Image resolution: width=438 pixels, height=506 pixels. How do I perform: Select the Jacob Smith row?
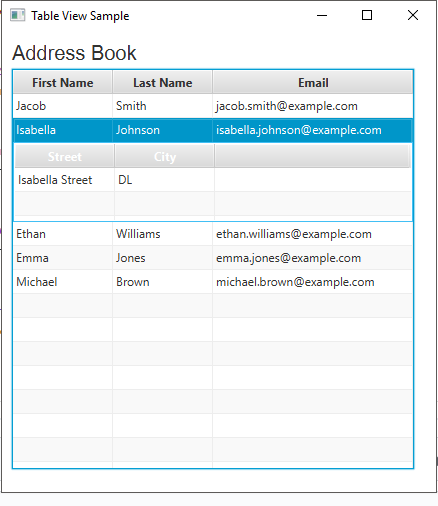(x=213, y=106)
